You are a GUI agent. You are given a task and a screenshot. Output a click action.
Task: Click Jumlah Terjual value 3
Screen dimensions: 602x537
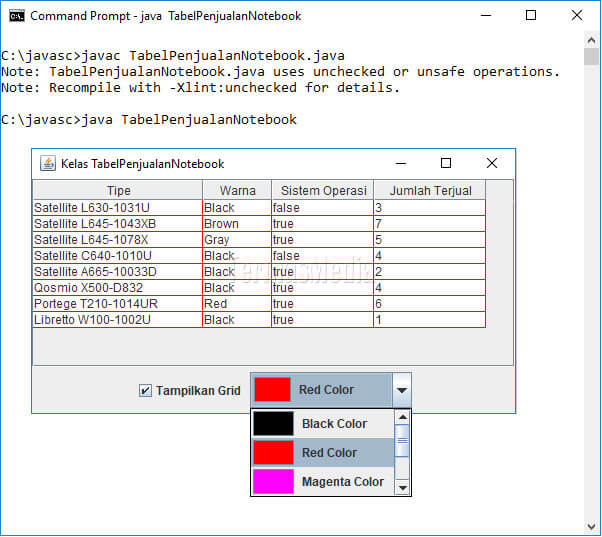click(430, 208)
